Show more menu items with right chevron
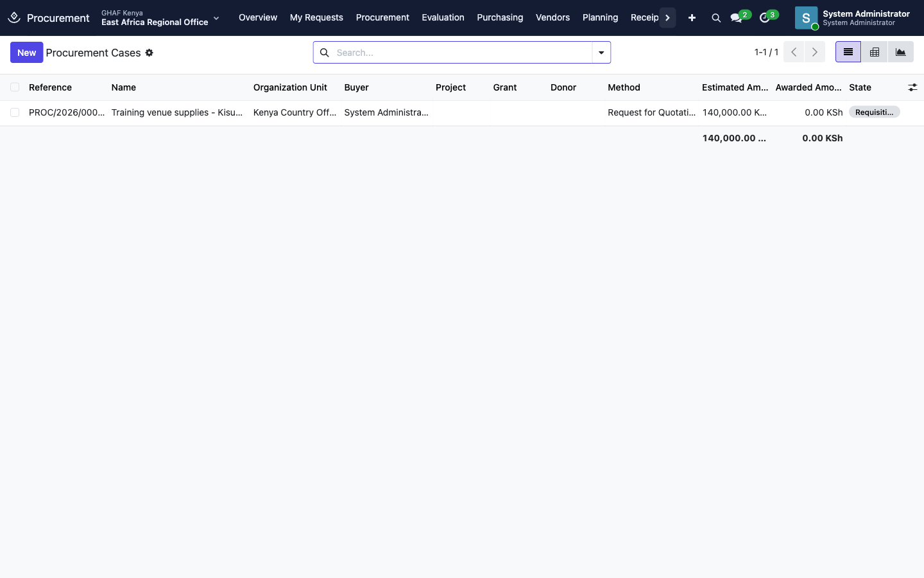This screenshot has width=924, height=578. [667, 18]
